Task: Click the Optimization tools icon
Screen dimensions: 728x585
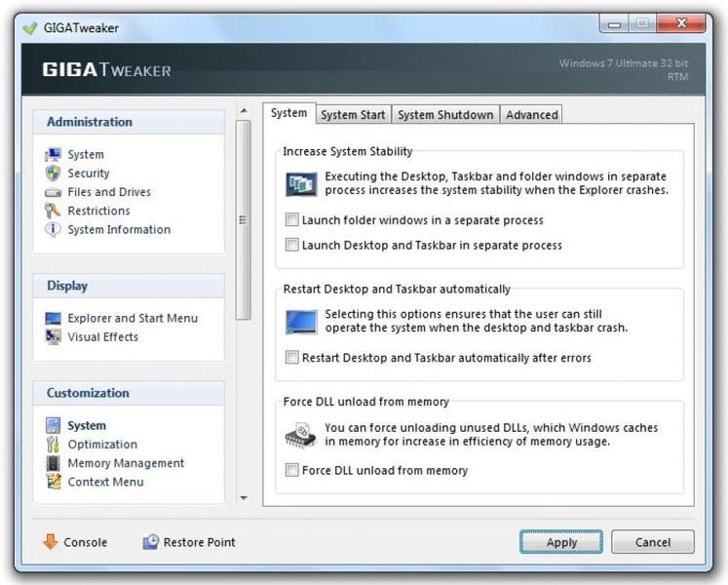Action: (53, 445)
